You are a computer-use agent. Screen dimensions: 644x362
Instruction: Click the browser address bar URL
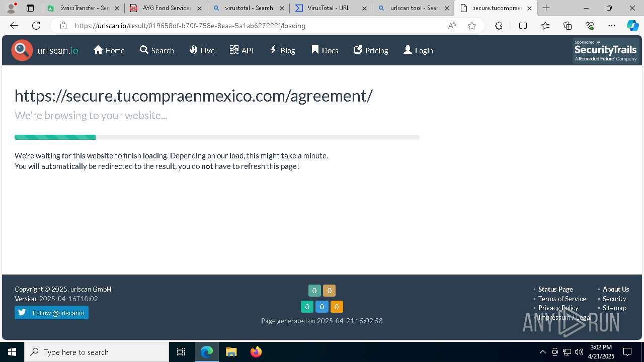pos(190,26)
